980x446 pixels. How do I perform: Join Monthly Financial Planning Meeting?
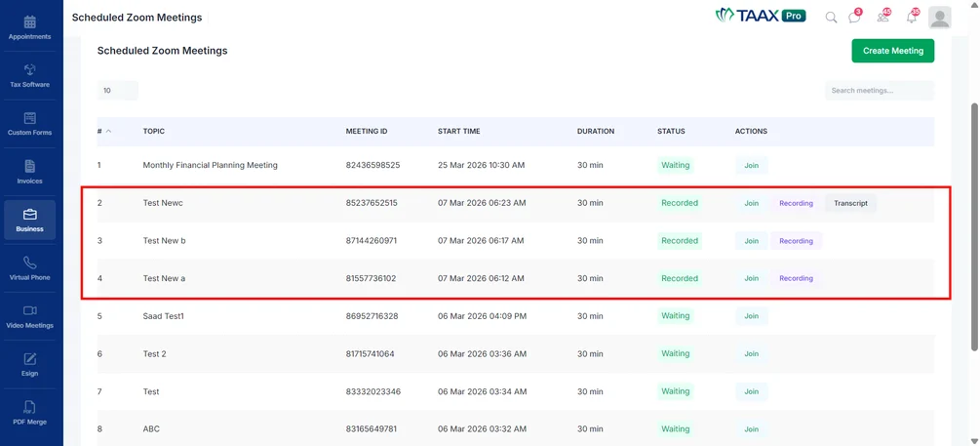(x=751, y=166)
